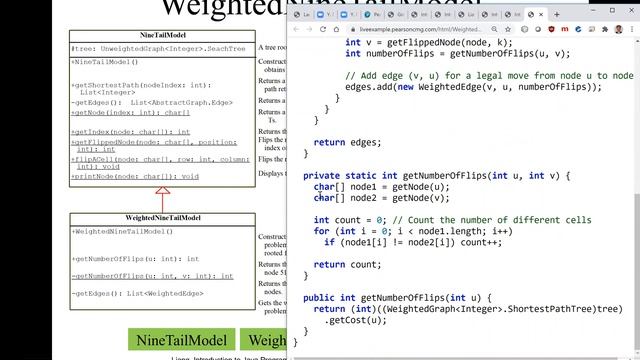Click the NineTailModel green button on slide

pos(182,340)
